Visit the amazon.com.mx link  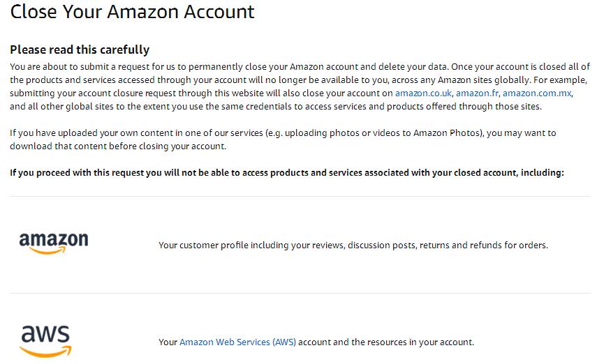537,93
